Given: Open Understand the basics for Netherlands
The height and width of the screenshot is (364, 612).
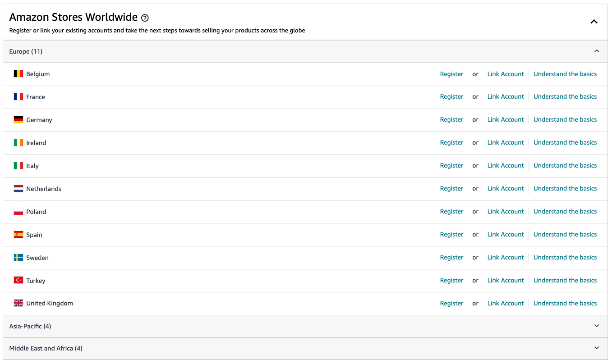Looking at the screenshot, I should 565,188.
